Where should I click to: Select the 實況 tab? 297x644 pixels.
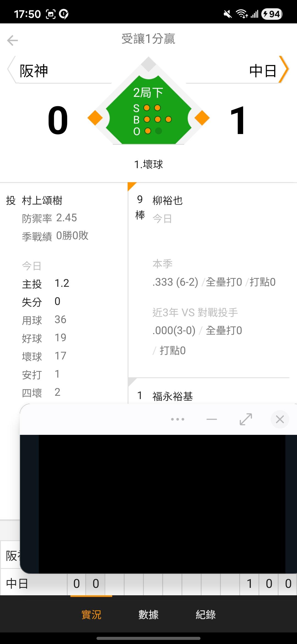click(91, 614)
